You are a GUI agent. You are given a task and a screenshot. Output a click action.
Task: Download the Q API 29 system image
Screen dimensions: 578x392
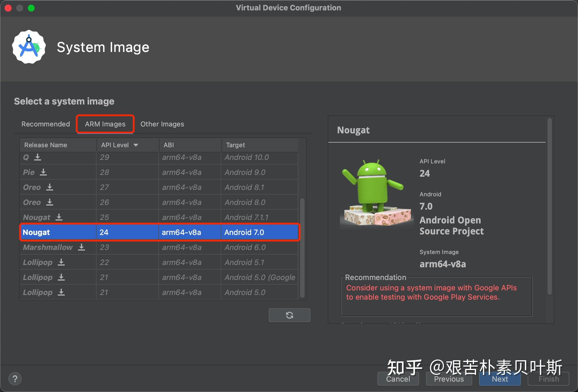tap(38, 157)
